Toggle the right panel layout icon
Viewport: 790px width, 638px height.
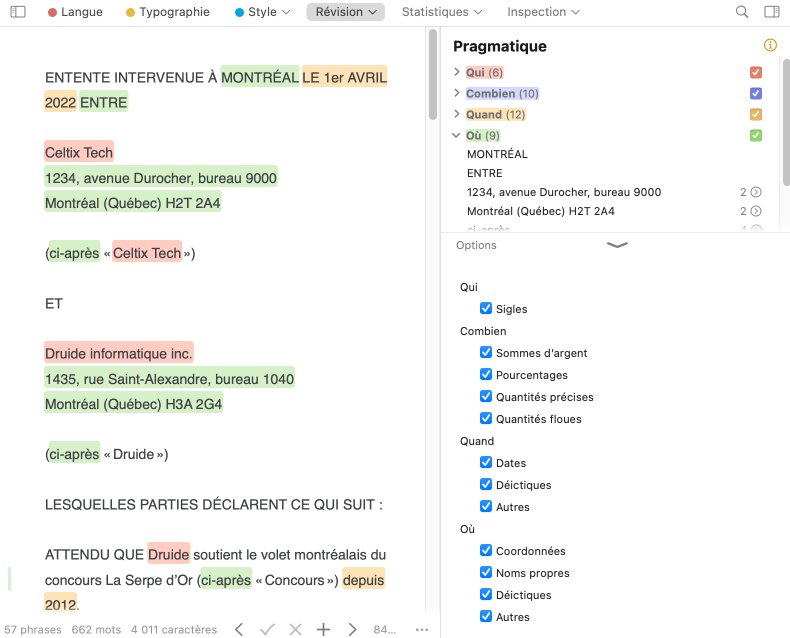771,12
